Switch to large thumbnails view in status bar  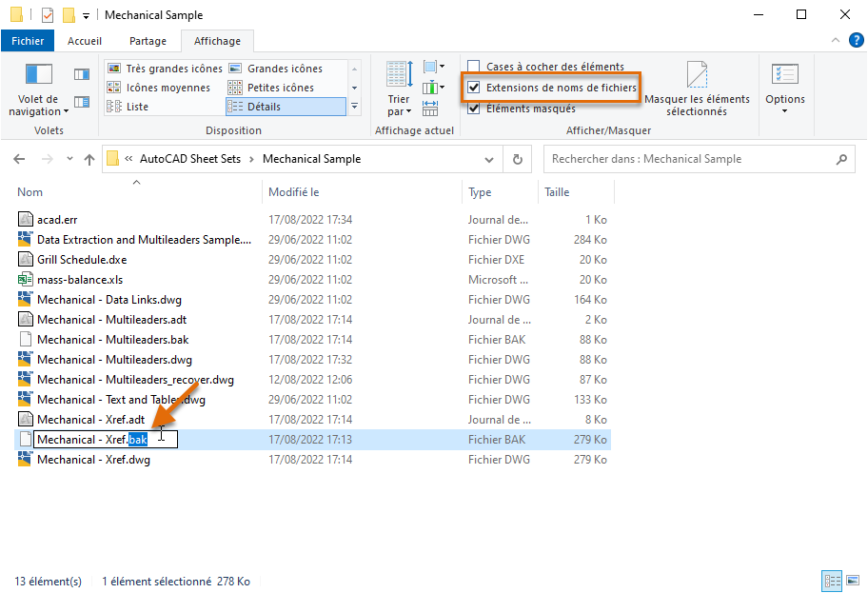[853, 581]
